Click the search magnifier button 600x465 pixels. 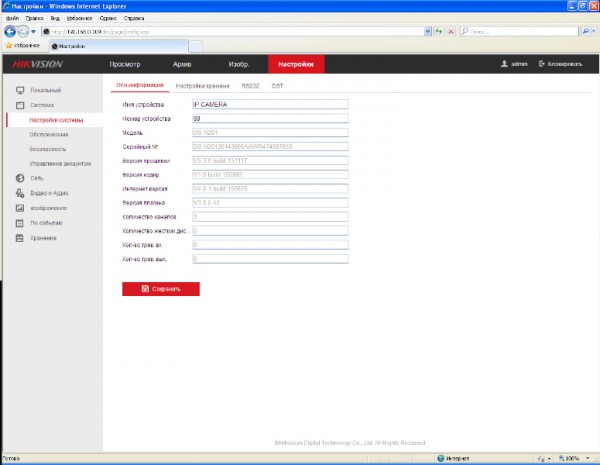click(x=585, y=31)
